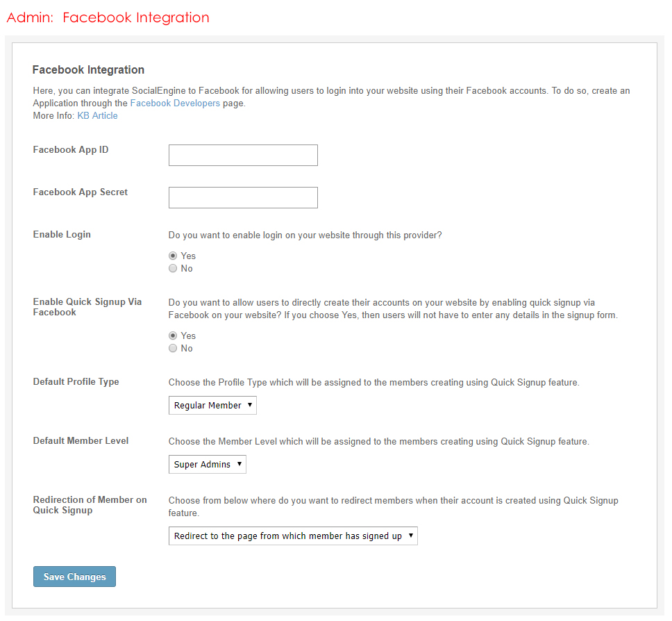672x621 pixels.
Task: Click the red 'Admin: Facebook Integration' page title
Action: [108, 17]
